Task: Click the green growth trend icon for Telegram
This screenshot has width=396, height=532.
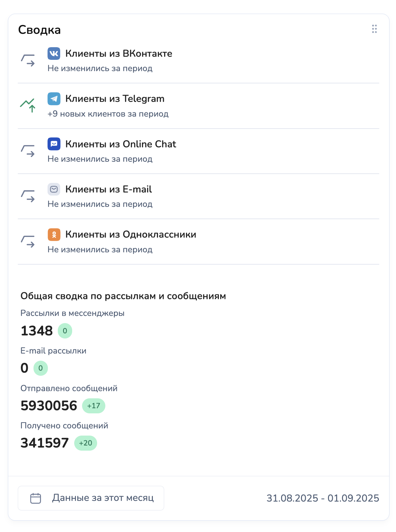Action: (28, 105)
